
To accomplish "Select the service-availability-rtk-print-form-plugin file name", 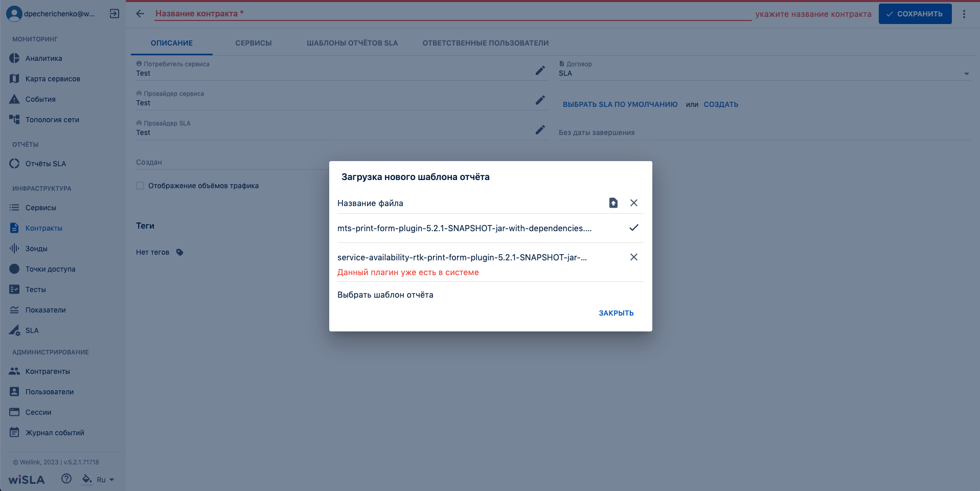I will point(462,257).
